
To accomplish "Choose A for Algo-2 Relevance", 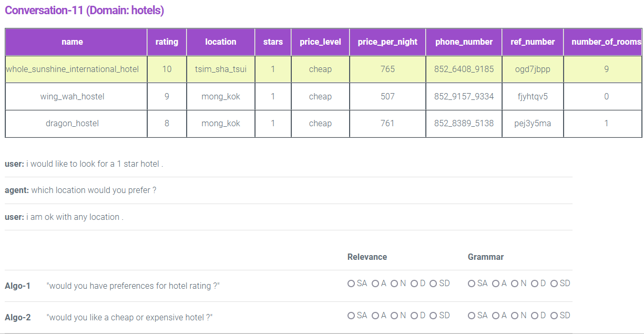I will (375, 316).
